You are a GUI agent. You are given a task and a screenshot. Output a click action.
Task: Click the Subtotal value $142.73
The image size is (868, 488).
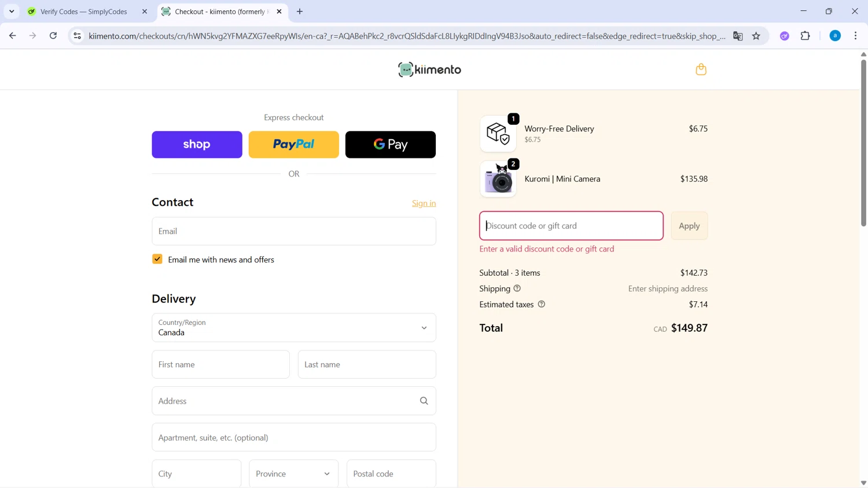(694, 273)
